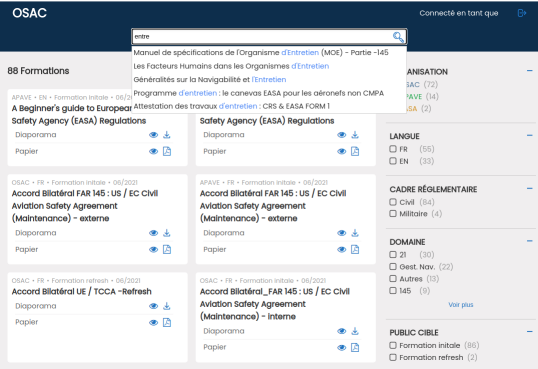Download Diaporama of Accord Bilatéral_FAR 145 interne
Image resolution: width=538 pixels, height=369 pixels.
pos(355,331)
